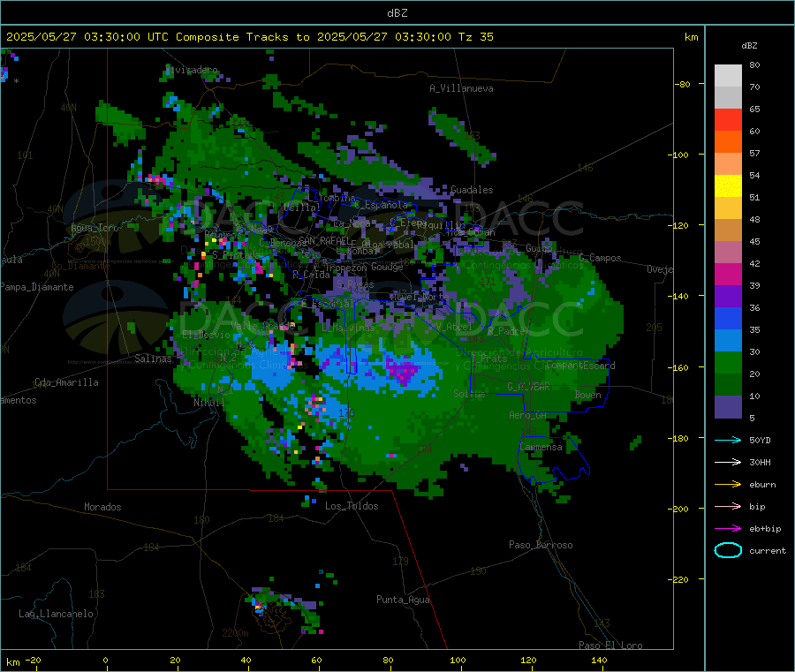The image size is (795, 672).
Task: Click the 'Nihuil' map label
Action: point(208,403)
